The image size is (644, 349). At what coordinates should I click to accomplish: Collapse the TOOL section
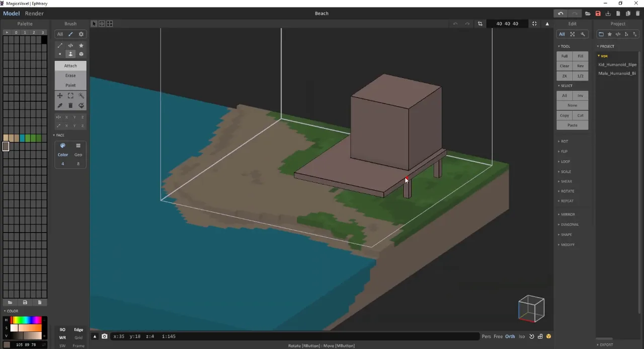coord(565,46)
